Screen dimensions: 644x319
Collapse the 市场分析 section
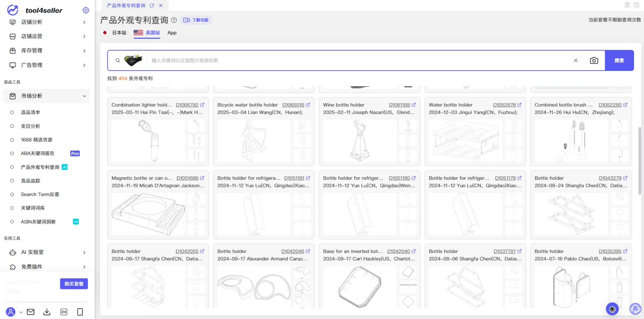click(x=47, y=96)
